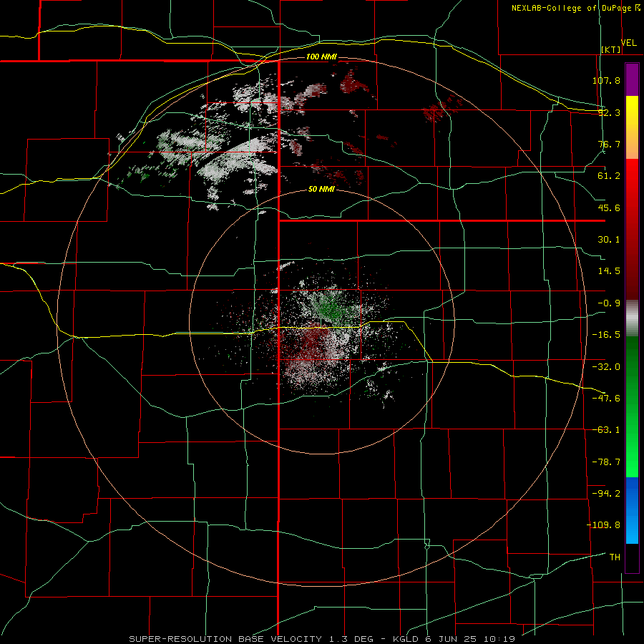This screenshot has width=644, height=644.
Task: Select the 107.8 scale value
Action: point(606,80)
